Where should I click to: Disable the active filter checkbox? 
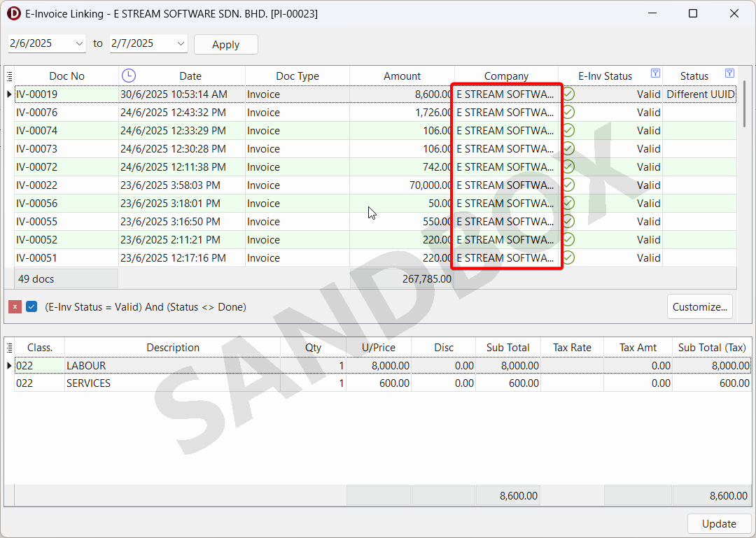coord(31,307)
